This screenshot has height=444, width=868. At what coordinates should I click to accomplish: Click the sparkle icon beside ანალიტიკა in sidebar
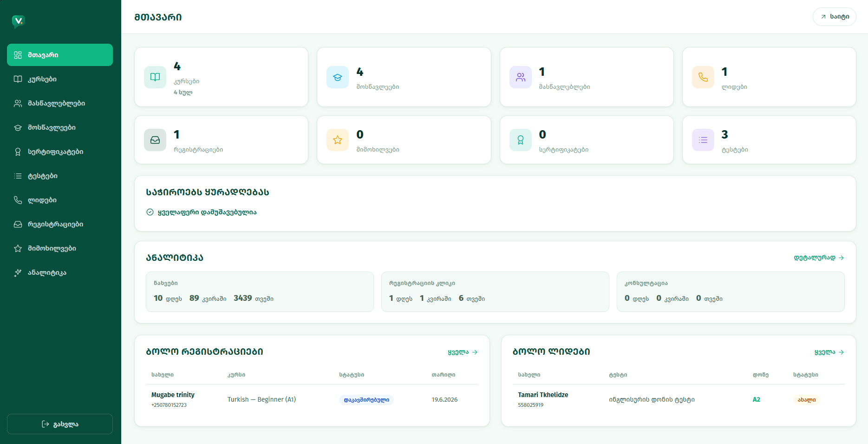tap(18, 272)
